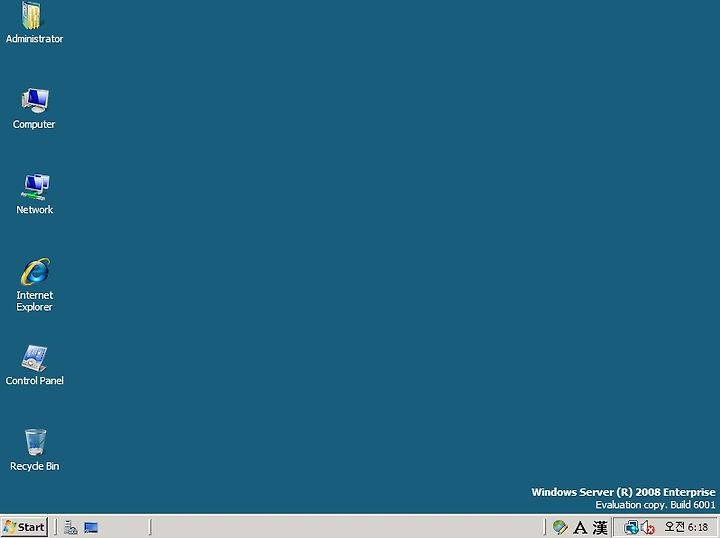720x538 pixels.
Task: Open the IME language bar globe icon
Action: click(560, 527)
